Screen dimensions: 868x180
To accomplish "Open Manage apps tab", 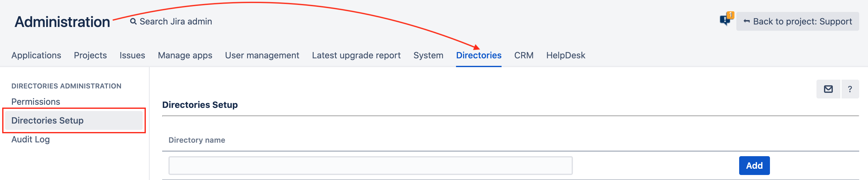I will (x=185, y=55).
